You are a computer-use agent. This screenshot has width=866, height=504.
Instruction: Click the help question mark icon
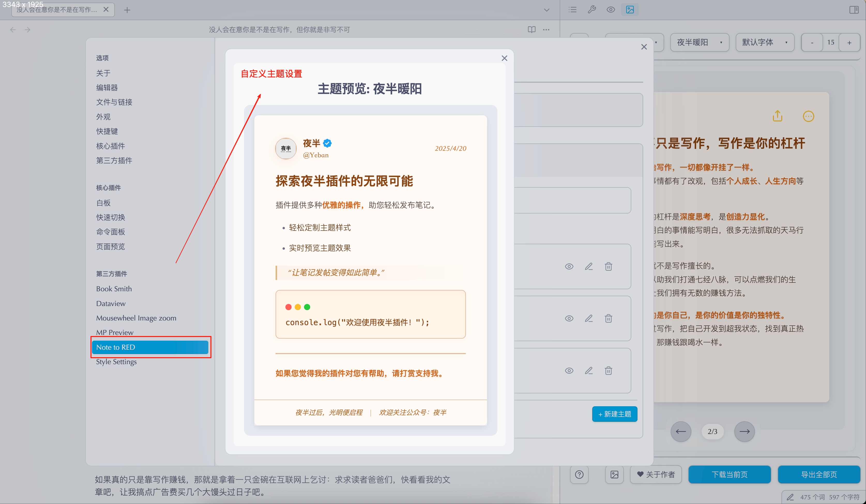tap(579, 475)
